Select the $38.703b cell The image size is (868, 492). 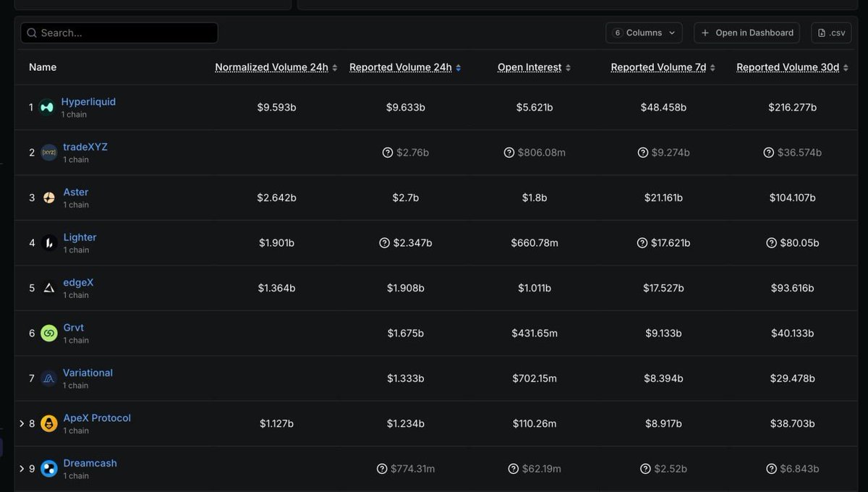click(793, 424)
